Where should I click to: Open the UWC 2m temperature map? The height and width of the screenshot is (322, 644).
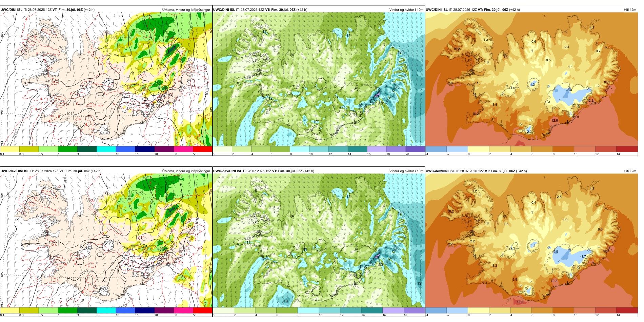(x=531, y=79)
